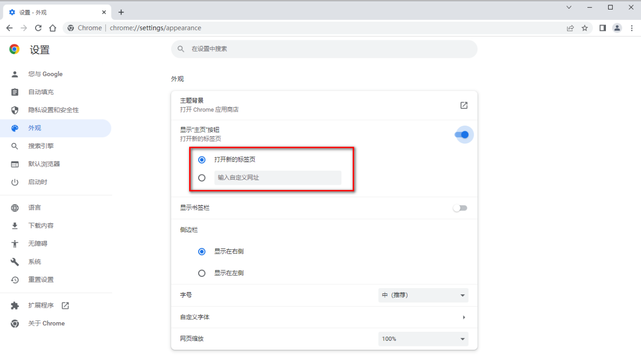Viewport: 641px width, 364px height.
Task: Open 关于 Chrome page
Action: (x=55, y=323)
